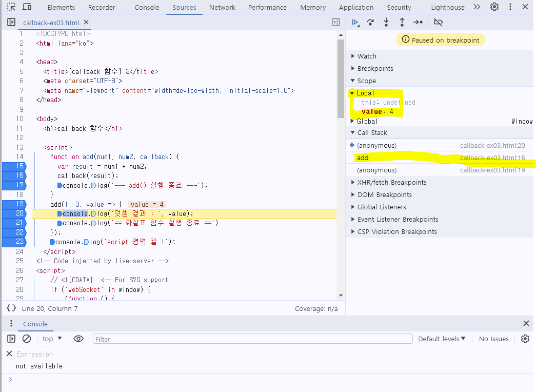The width and height of the screenshot is (536, 392).
Task: Add a breakpoint on line 14
Action: pyautogui.click(x=19, y=156)
